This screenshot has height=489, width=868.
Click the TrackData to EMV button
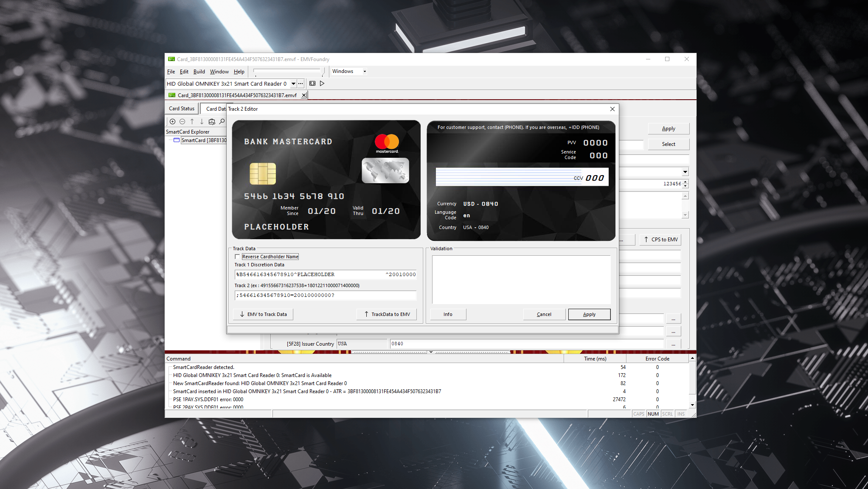(387, 314)
